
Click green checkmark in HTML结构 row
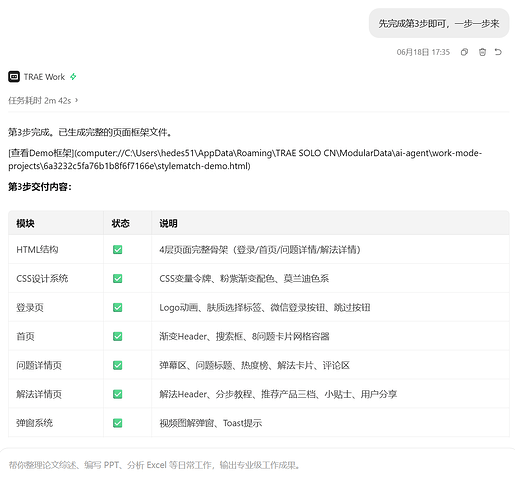pos(118,250)
